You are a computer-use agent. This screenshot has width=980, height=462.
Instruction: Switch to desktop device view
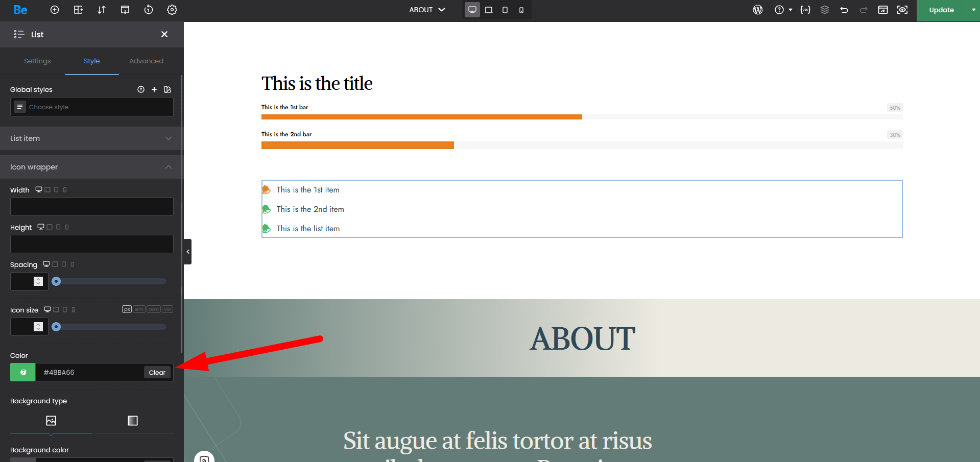(x=472, y=10)
